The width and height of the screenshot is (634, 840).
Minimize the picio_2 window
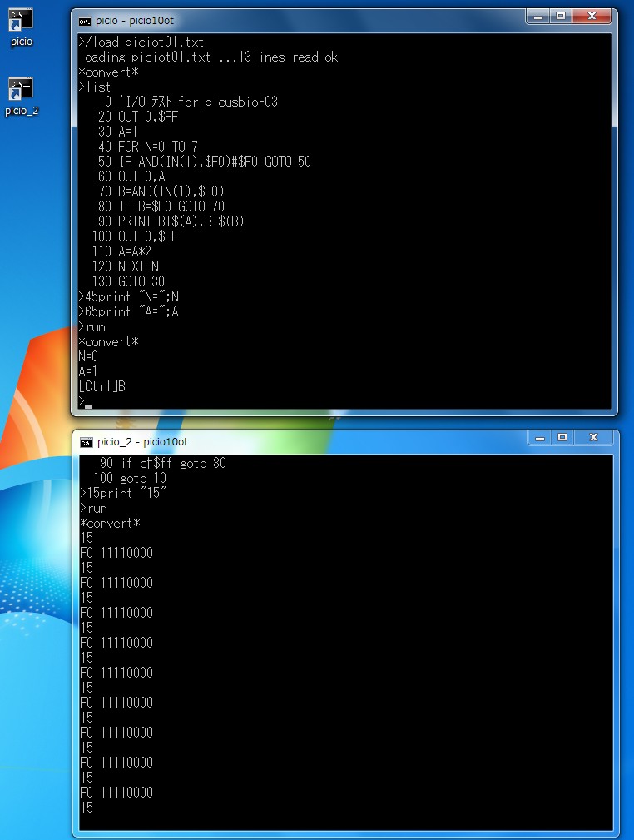click(540, 438)
